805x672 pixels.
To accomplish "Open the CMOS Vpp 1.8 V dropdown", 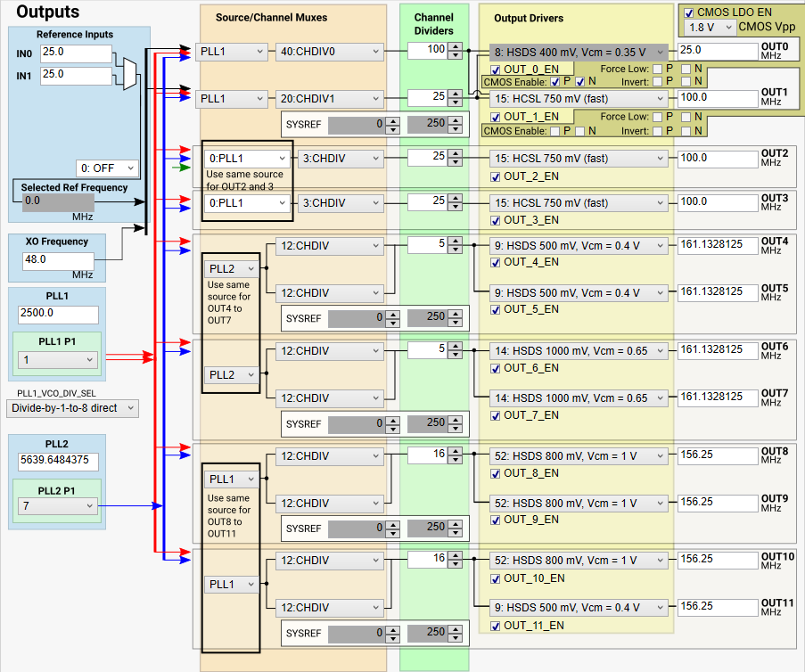I will pyautogui.click(x=710, y=28).
